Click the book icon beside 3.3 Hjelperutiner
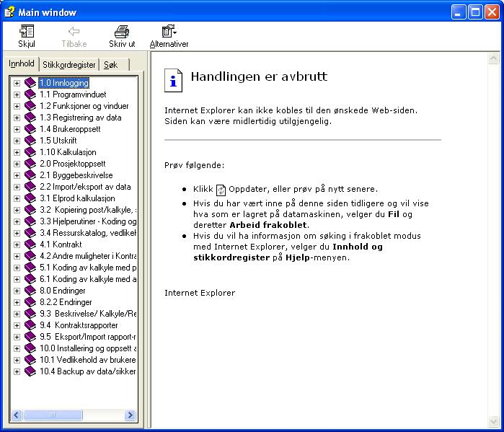Image resolution: width=504 pixels, height=432 pixels. [30, 221]
